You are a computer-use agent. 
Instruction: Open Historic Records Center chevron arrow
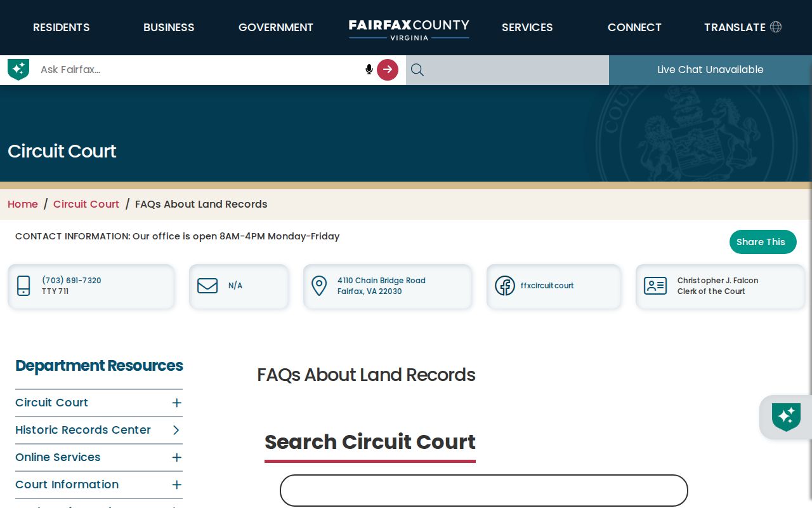(176, 430)
